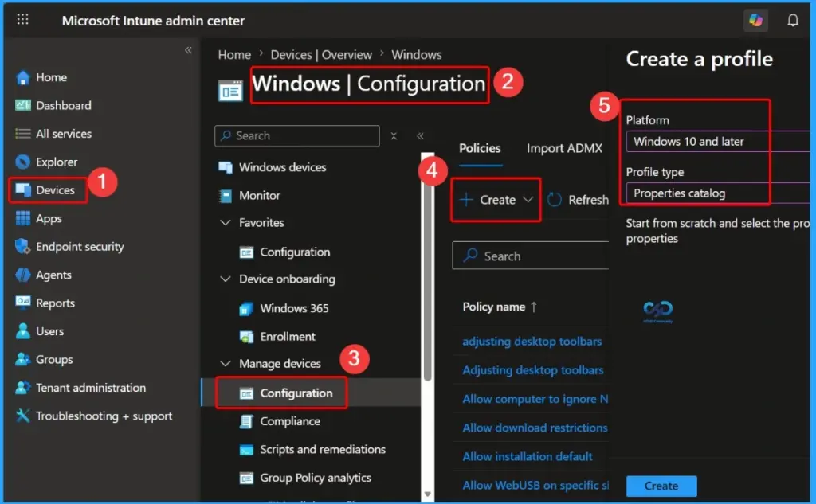The height and width of the screenshot is (504, 816).
Task: Open Windows devices menu item
Action: coord(273,167)
